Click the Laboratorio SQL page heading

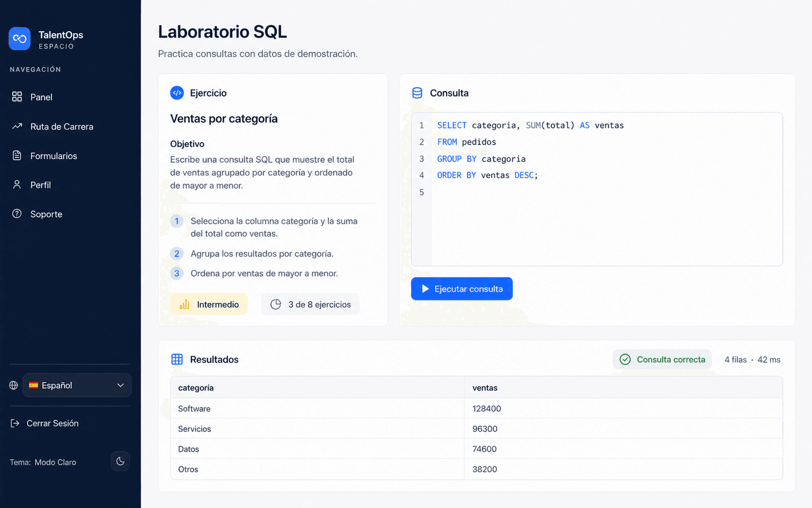(222, 32)
